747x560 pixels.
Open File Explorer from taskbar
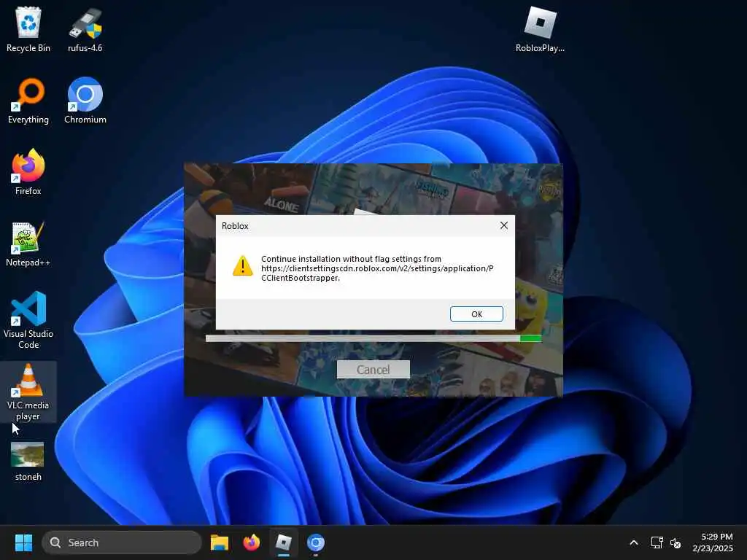(x=220, y=542)
